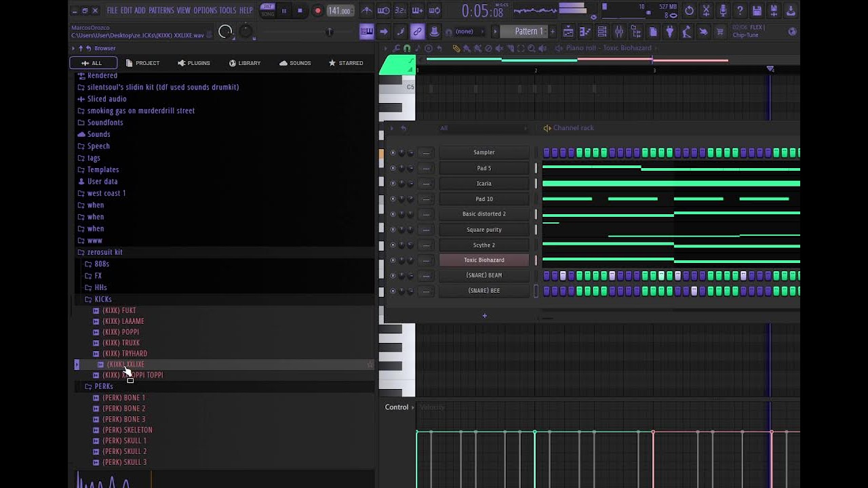868x488 pixels.
Task: Click the Square purity channel button
Action: pyautogui.click(x=484, y=230)
